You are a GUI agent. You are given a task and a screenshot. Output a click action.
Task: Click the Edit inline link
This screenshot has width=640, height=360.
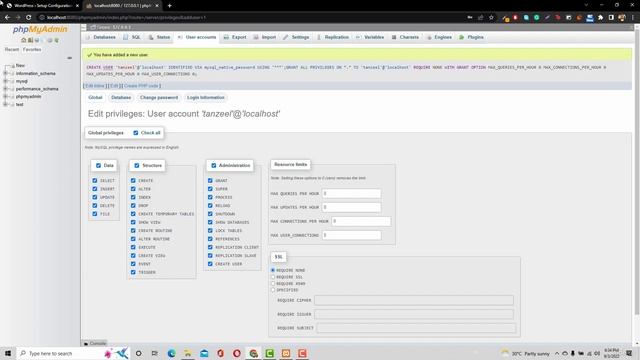coord(95,86)
